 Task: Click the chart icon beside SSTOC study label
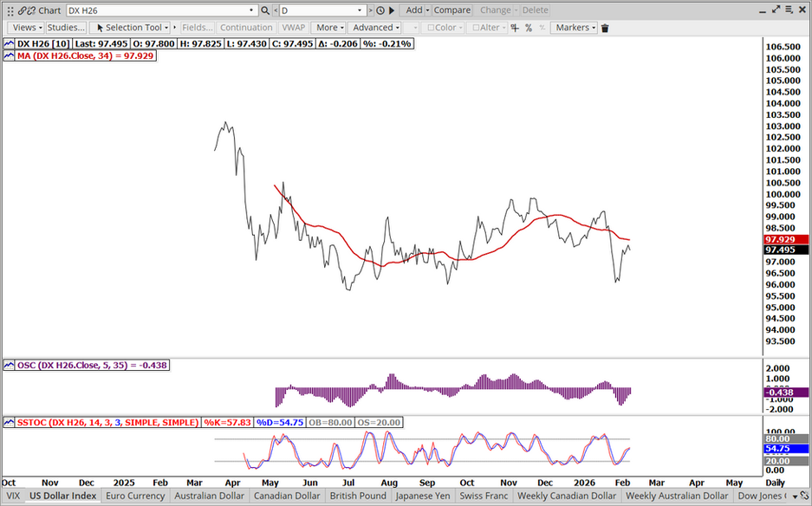9,423
